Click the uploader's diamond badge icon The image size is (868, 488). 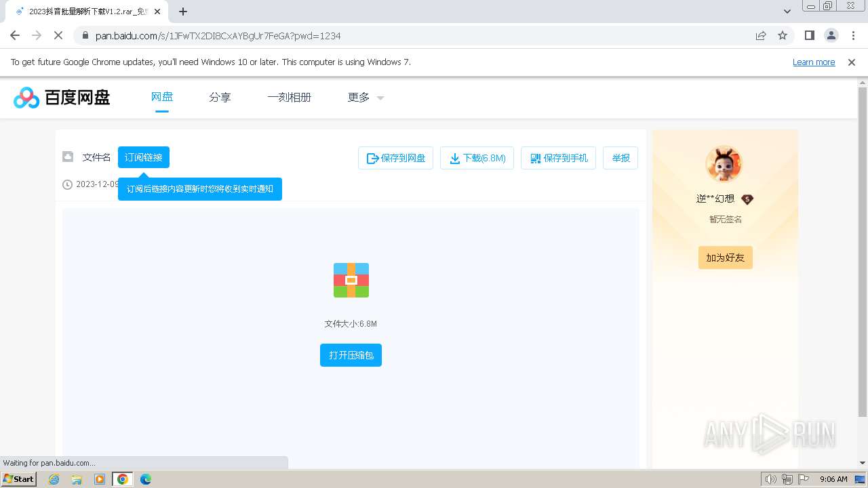tap(747, 199)
